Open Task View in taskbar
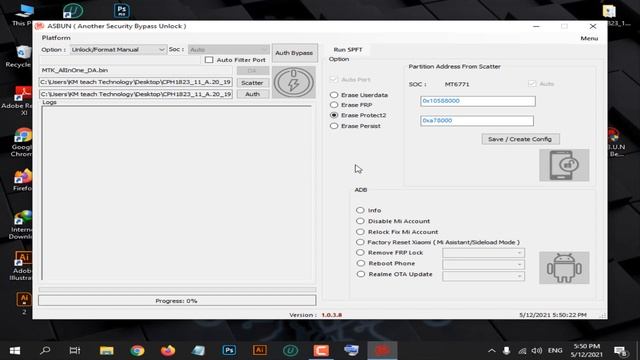The width and height of the screenshot is (640, 360). [x=75, y=351]
